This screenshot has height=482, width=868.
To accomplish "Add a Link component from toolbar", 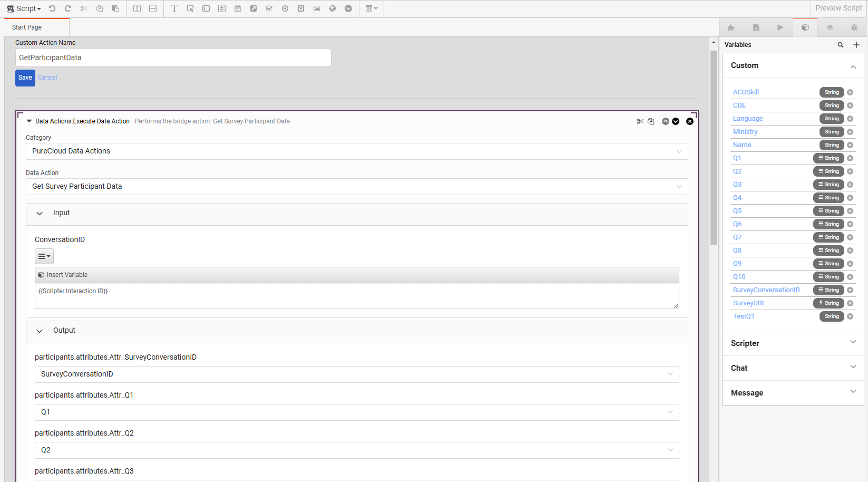I will (253, 8).
